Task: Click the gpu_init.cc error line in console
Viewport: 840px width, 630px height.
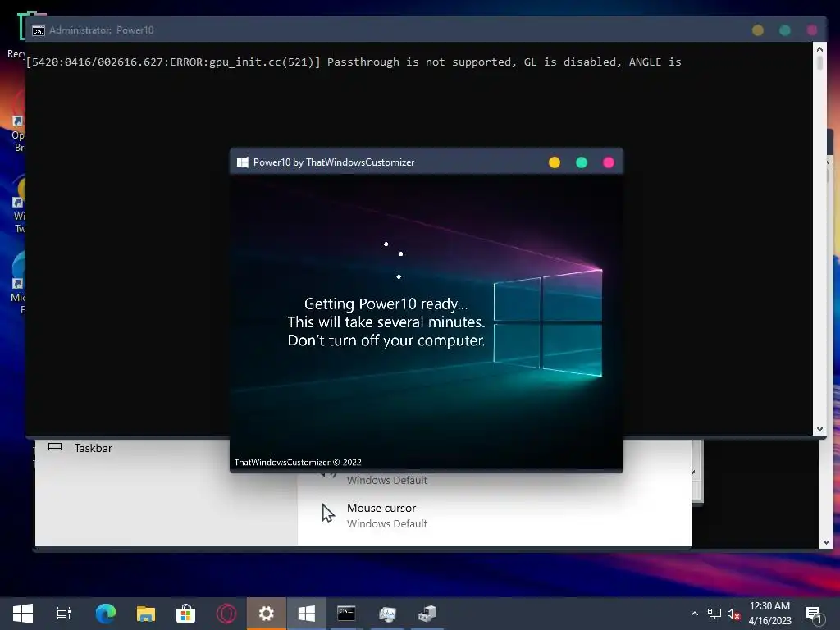Action: (354, 62)
